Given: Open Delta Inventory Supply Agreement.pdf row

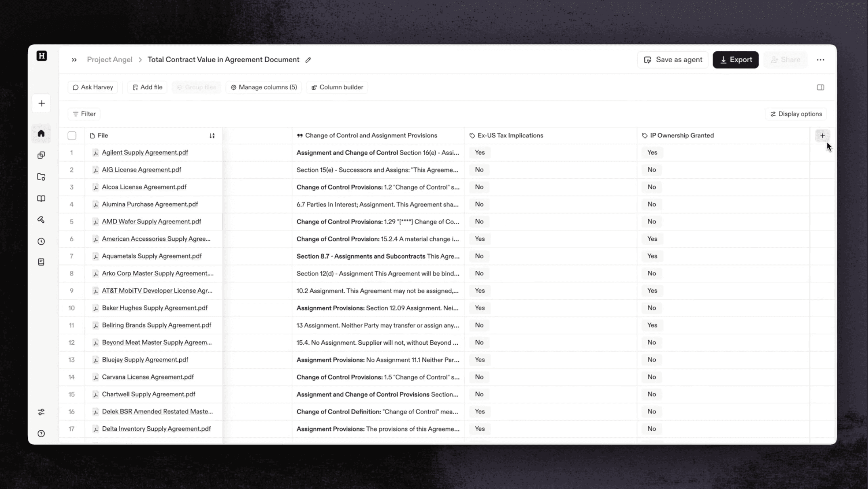Looking at the screenshot, I should pos(156,429).
